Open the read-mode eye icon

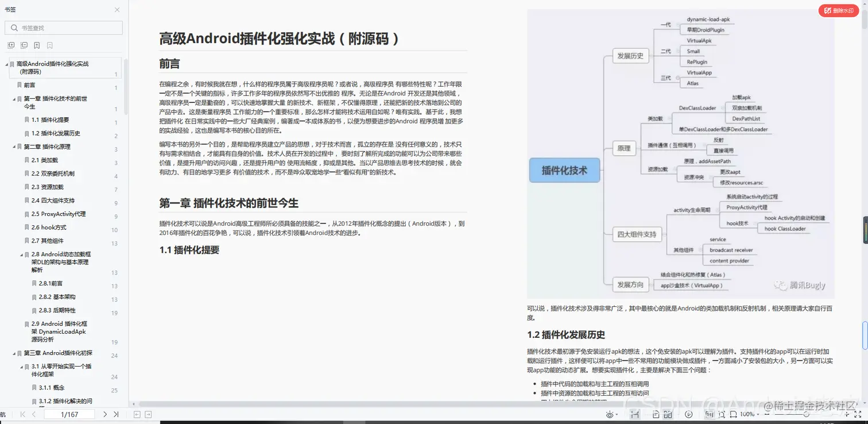[x=610, y=414]
